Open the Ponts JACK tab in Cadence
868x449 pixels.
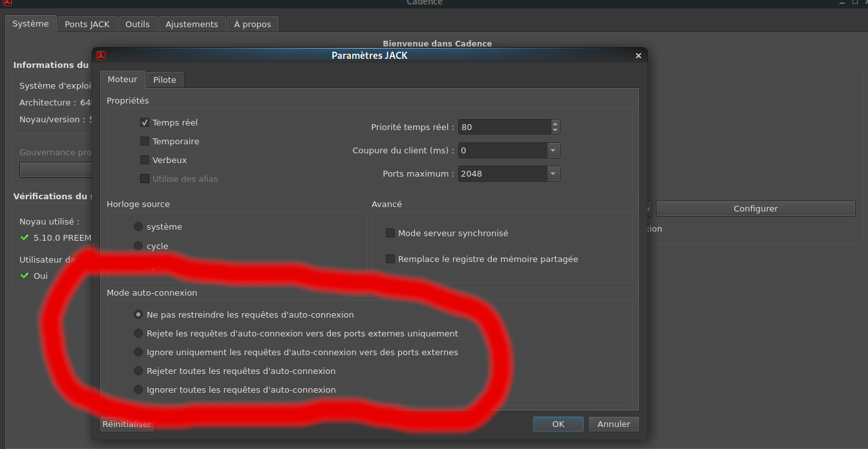pyautogui.click(x=87, y=24)
